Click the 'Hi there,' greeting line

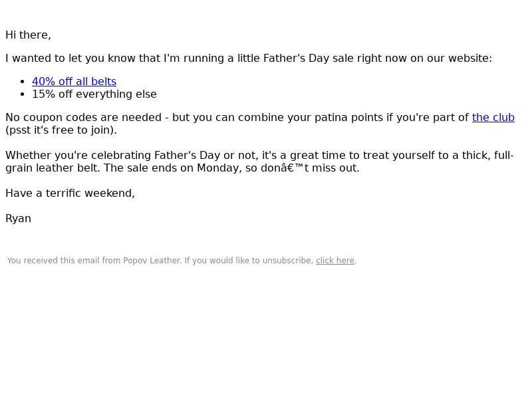pyautogui.click(x=28, y=35)
